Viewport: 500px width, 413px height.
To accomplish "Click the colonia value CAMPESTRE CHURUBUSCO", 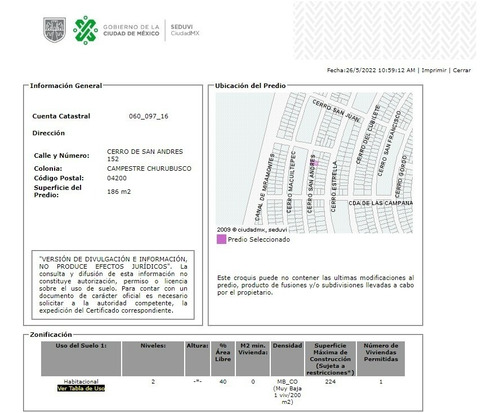I will 149,169.
